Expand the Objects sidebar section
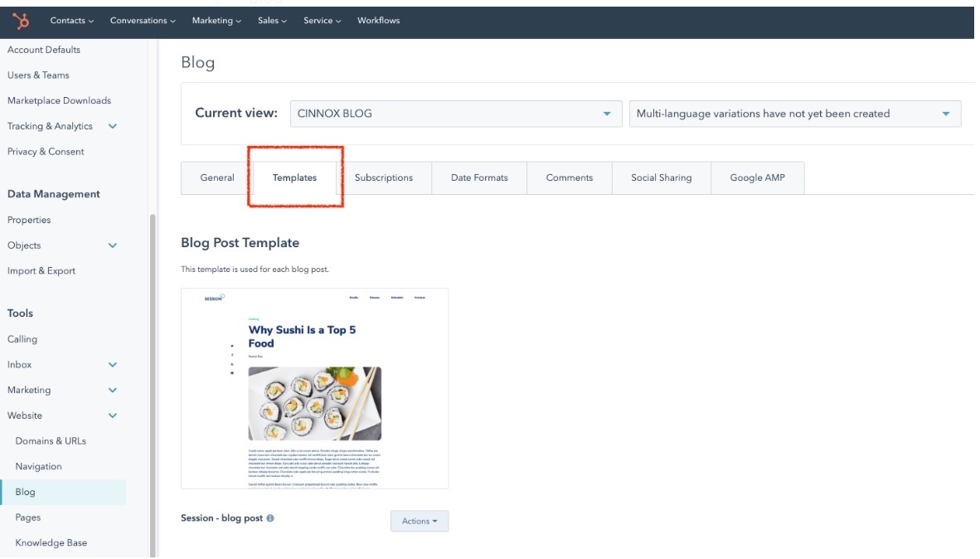Viewport: 980px width, 559px height. tap(113, 245)
